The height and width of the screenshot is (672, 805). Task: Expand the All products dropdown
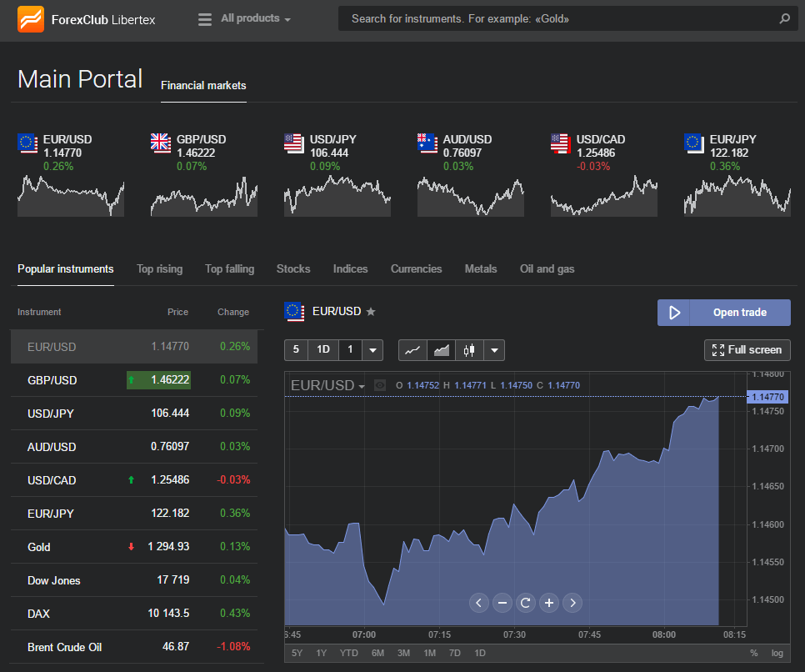256,18
